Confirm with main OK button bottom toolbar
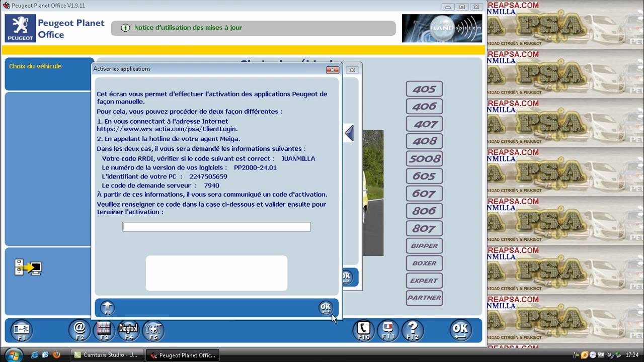Screen dimensions: 644x362 tap(460, 330)
